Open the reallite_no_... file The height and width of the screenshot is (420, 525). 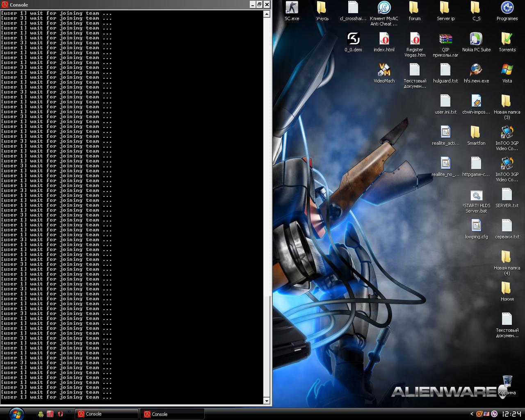tap(445, 167)
